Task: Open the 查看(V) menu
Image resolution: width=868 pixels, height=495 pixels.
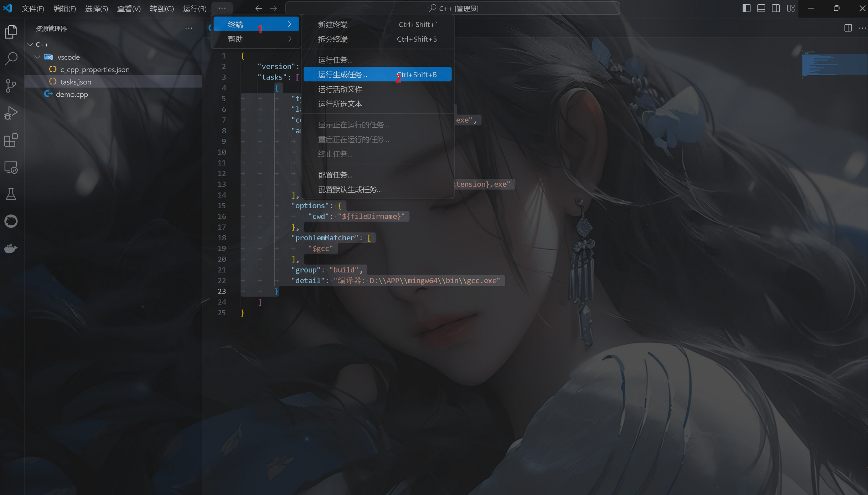Action: [x=129, y=9]
